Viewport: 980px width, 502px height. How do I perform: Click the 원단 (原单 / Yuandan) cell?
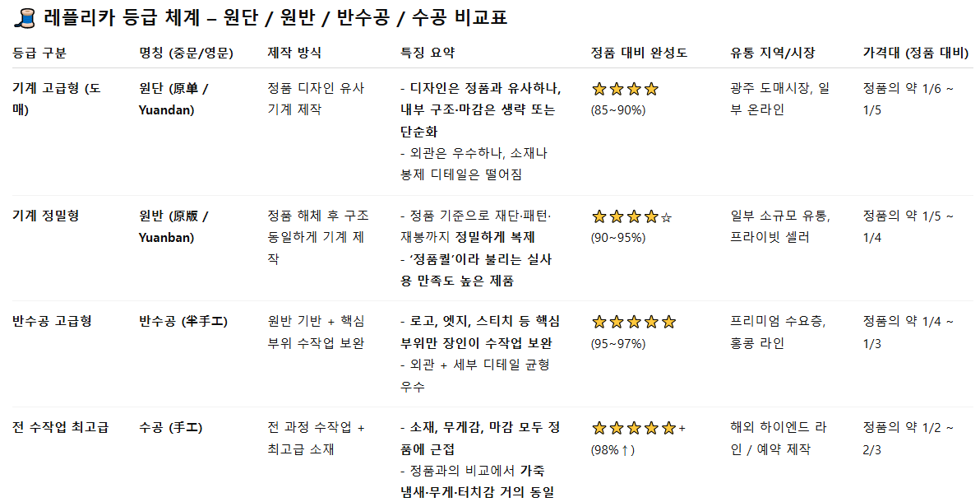(173, 99)
